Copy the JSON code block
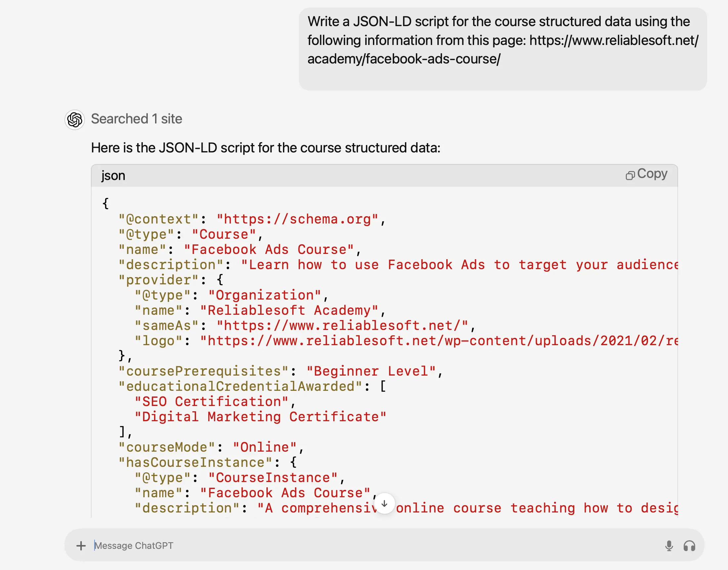 646,174
